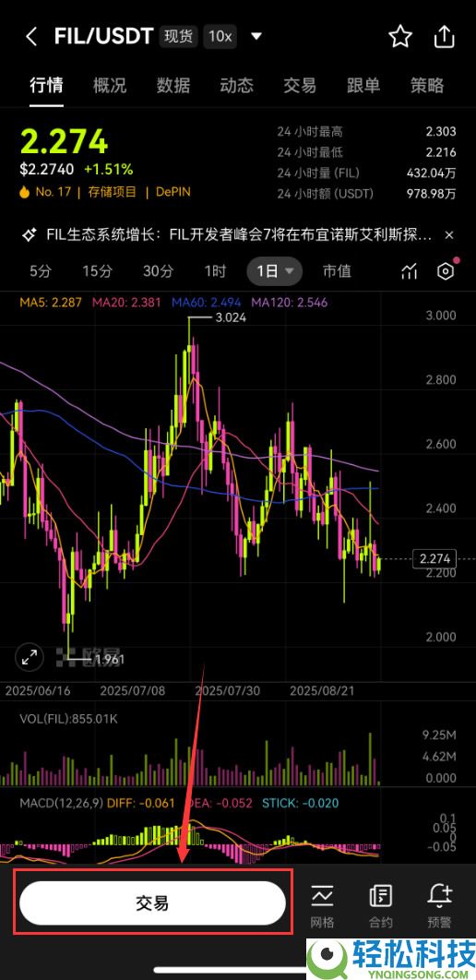Open the No. 17 ranking link
476x980 pixels.
(54, 192)
